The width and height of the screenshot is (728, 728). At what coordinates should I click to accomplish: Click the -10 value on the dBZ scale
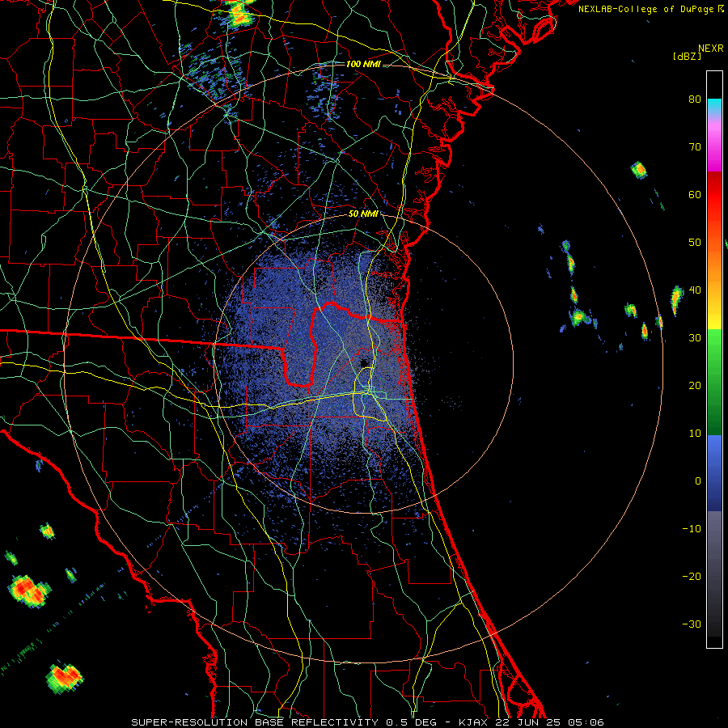point(692,529)
